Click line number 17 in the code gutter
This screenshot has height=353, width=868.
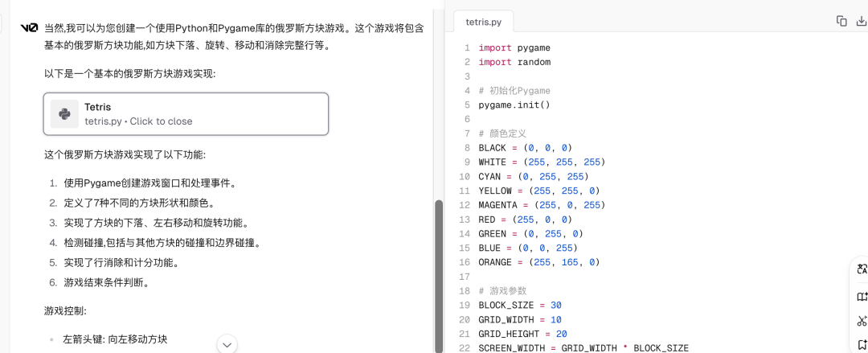coord(465,277)
